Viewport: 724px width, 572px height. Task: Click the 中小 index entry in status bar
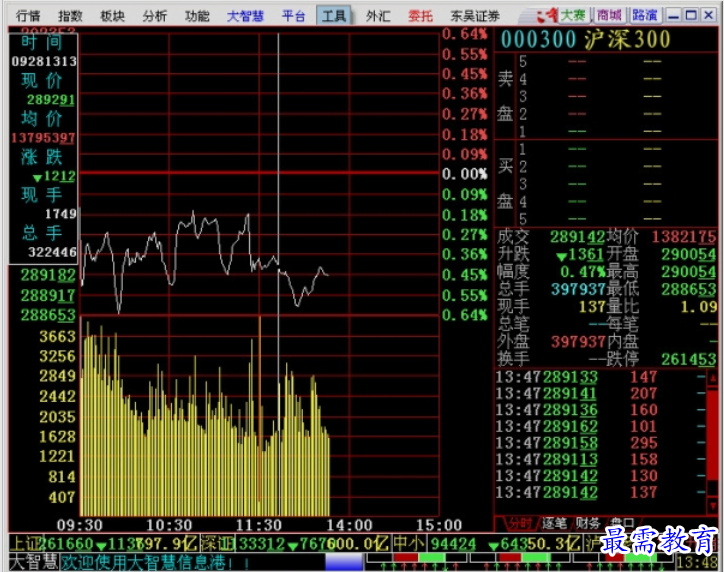pyautogui.click(x=487, y=543)
